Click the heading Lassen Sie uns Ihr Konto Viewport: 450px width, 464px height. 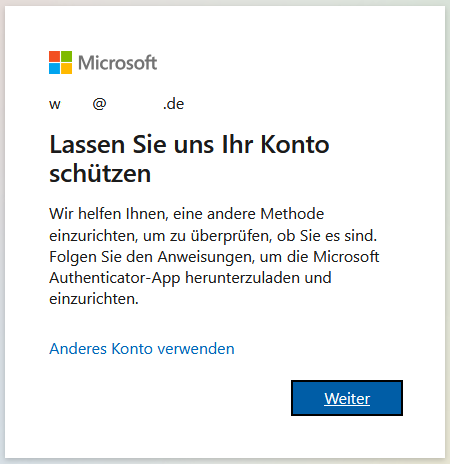click(189, 145)
